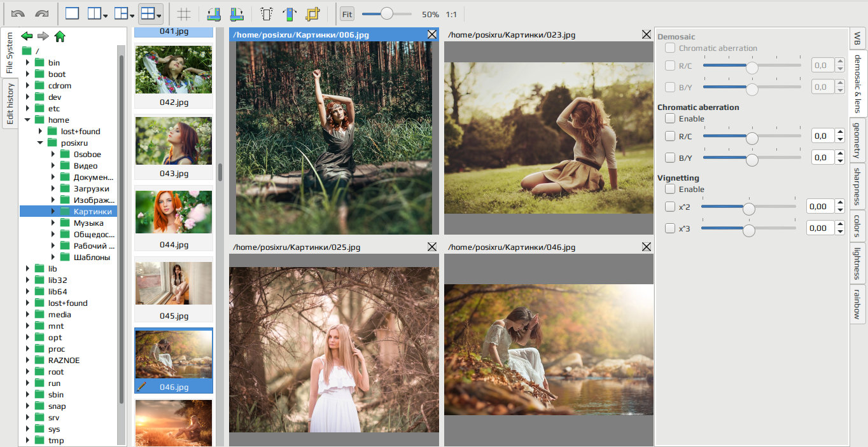868x447 pixels.
Task: Switch to the geometry tab
Action: click(x=857, y=140)
